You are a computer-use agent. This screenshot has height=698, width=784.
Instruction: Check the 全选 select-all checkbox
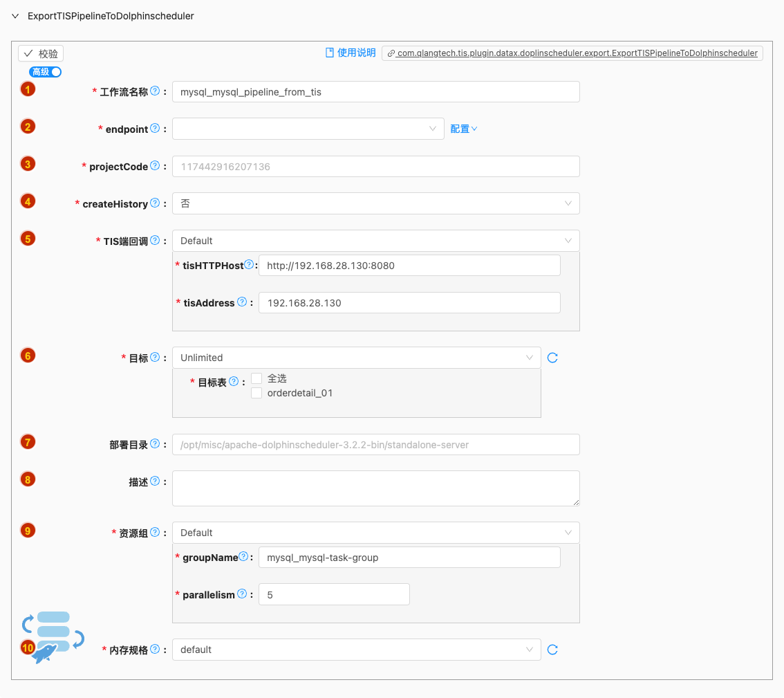[256, 378]
